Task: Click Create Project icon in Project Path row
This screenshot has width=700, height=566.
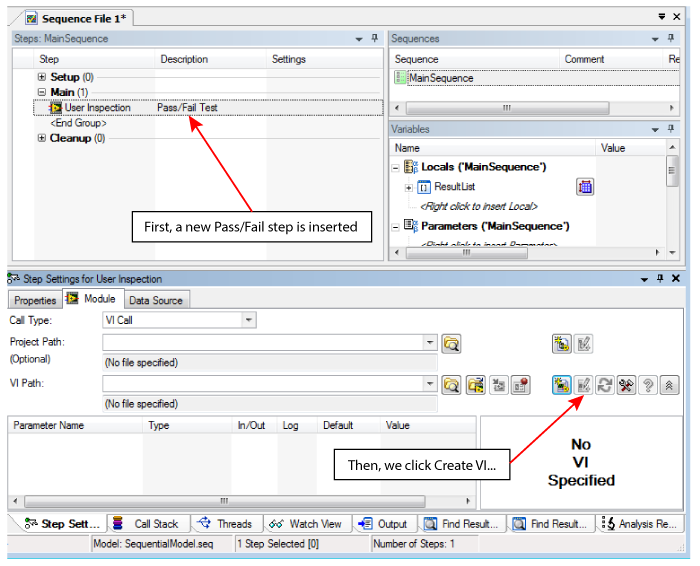Action: (562, 344)
